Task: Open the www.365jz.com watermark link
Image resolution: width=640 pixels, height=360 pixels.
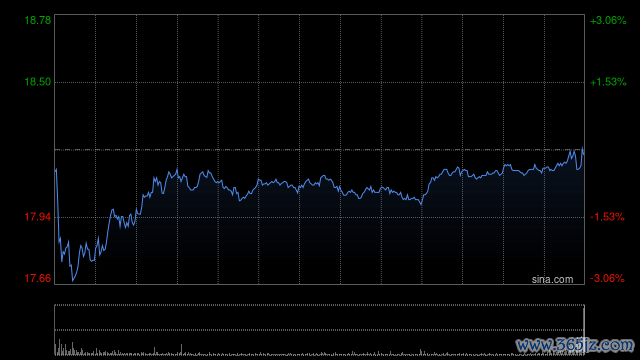Action: click(576, 345)
